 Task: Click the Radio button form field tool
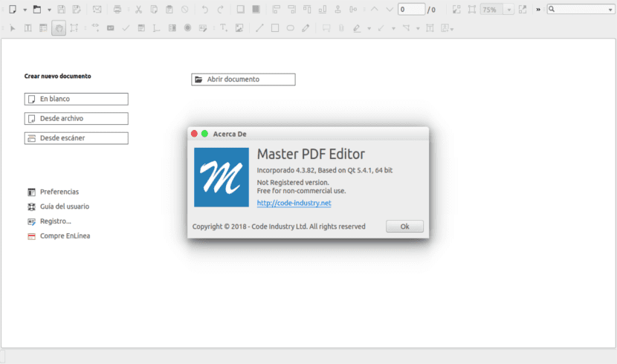[x=187, y=28]
